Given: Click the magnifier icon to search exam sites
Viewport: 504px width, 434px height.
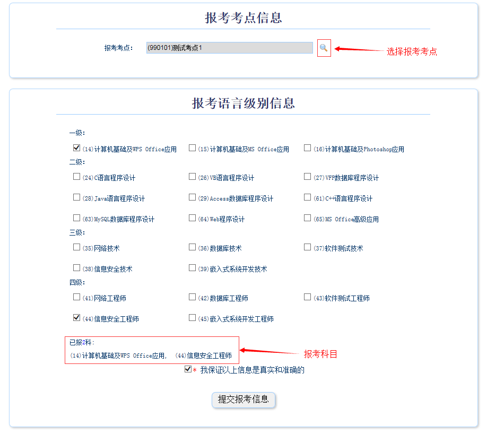Looking at the screenshot, I should (x=324, y=48).
